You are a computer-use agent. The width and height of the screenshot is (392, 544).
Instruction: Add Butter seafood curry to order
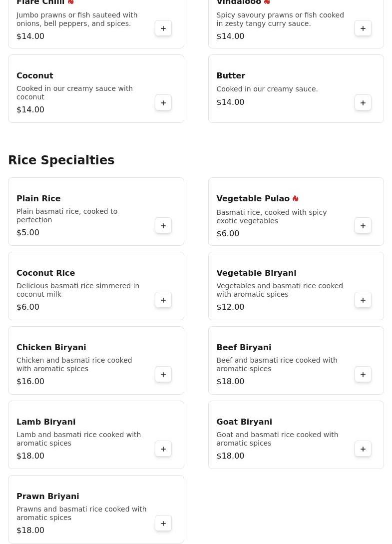(x=363, y=103)
